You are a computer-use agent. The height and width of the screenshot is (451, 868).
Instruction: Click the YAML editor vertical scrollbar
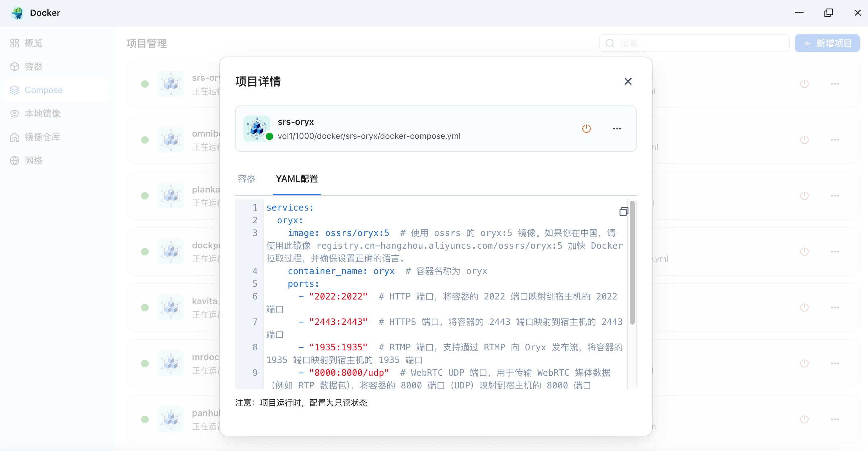632,263
